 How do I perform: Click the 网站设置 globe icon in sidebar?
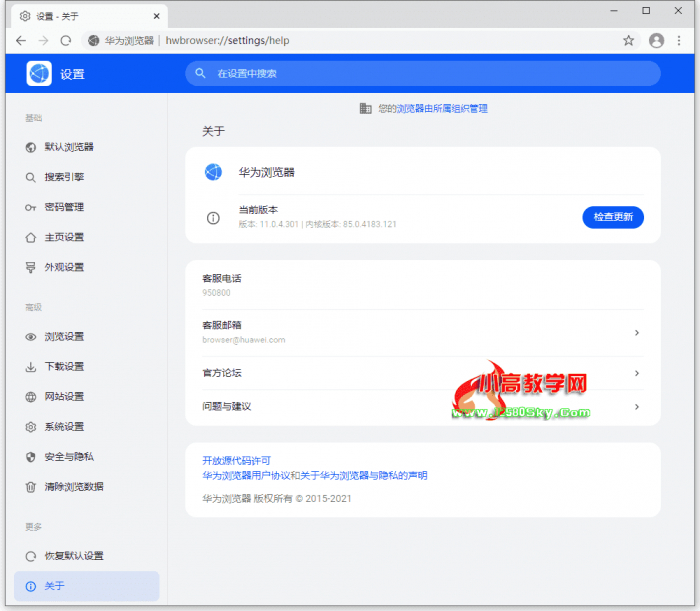tap(30, 397)
